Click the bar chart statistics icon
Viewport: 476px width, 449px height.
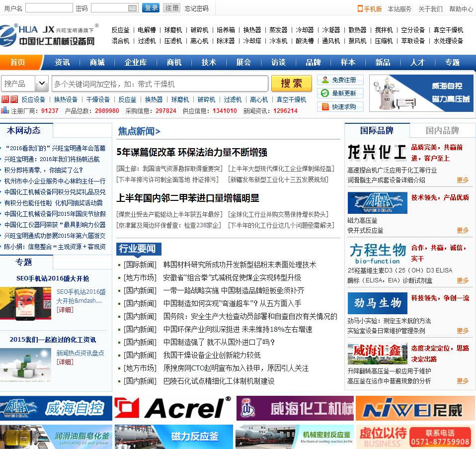point(5,110)
